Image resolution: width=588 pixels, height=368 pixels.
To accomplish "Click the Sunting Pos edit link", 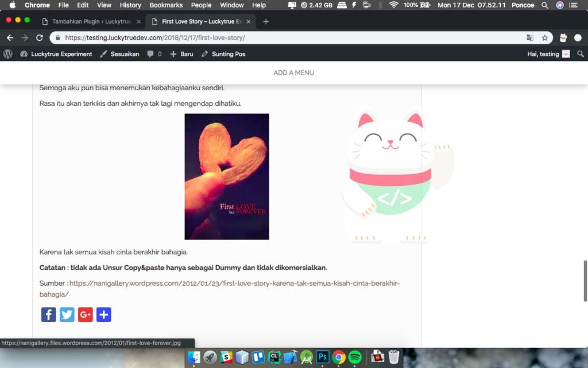I will 223,54.
